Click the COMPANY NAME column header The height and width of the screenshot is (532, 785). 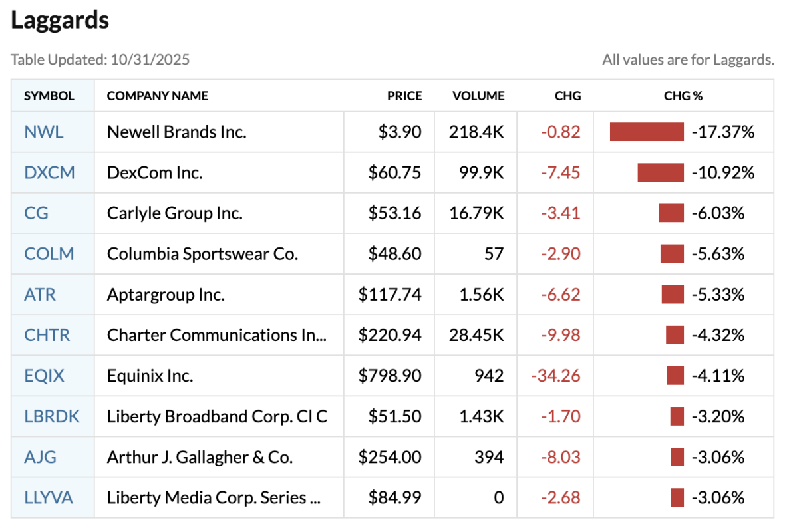point(158,96)
